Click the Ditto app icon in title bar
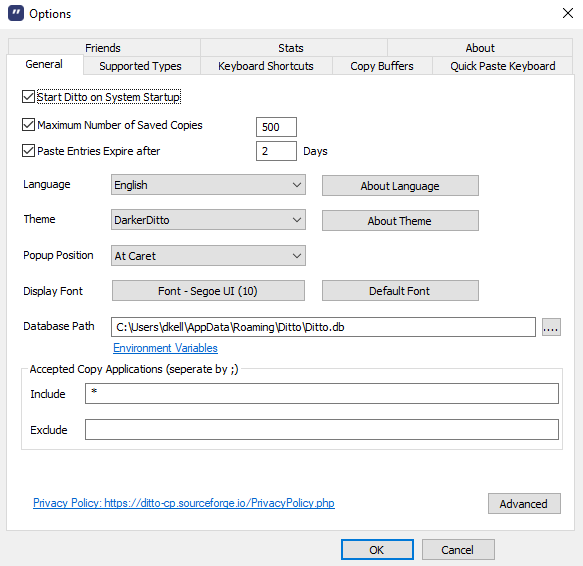Image resolution: width=583 pixels, height=566 pixels. 16,13
